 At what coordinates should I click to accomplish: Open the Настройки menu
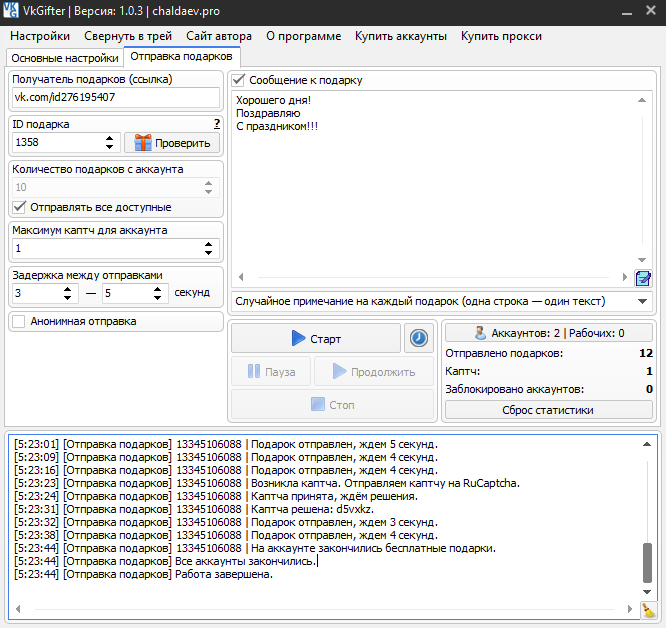40,36
